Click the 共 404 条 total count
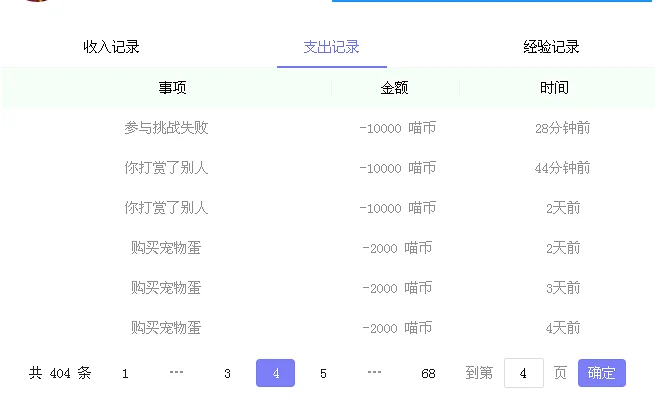655x408 pixels. (60, 373)
